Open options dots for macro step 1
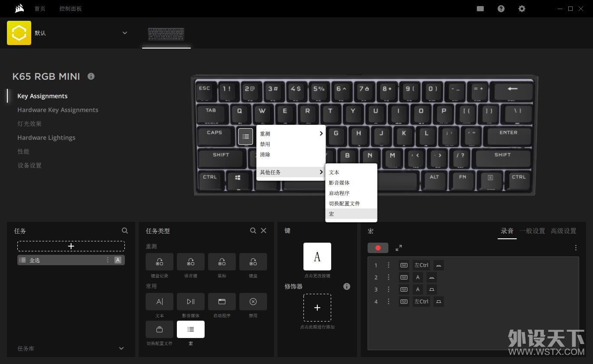593x364 pixels. [388, 265]
